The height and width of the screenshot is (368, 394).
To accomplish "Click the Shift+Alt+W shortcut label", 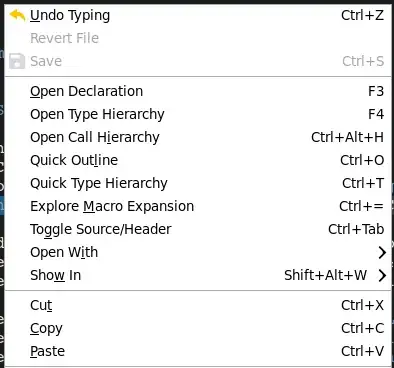I will tap(325, 275).
